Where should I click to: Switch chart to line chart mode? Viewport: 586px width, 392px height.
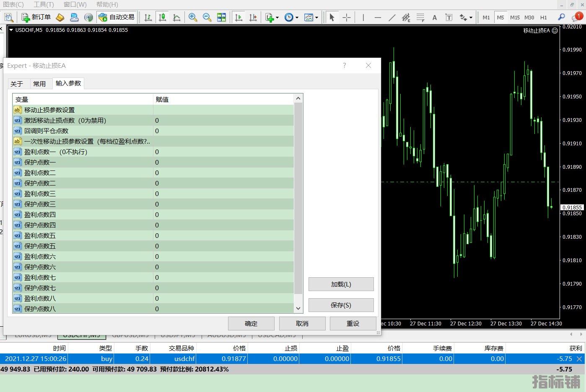pyautogui.click(x=176, y=17)
